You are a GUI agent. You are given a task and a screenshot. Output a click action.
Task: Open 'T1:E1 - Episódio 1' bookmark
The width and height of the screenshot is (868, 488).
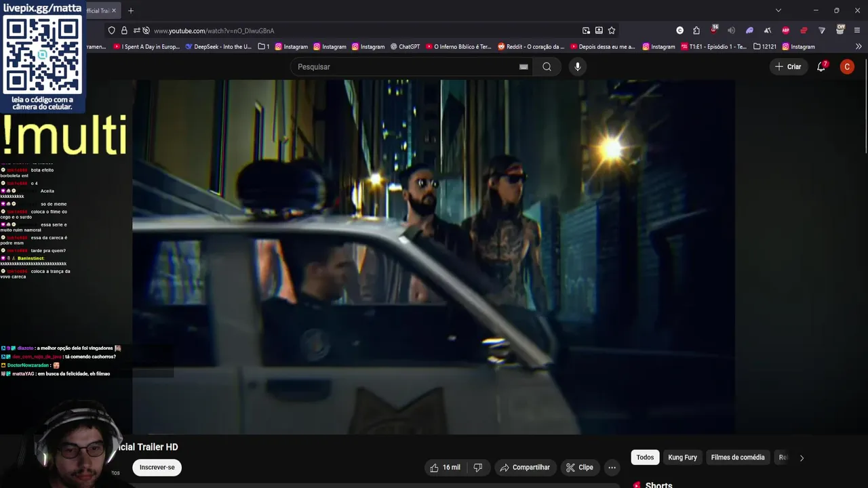713,47
